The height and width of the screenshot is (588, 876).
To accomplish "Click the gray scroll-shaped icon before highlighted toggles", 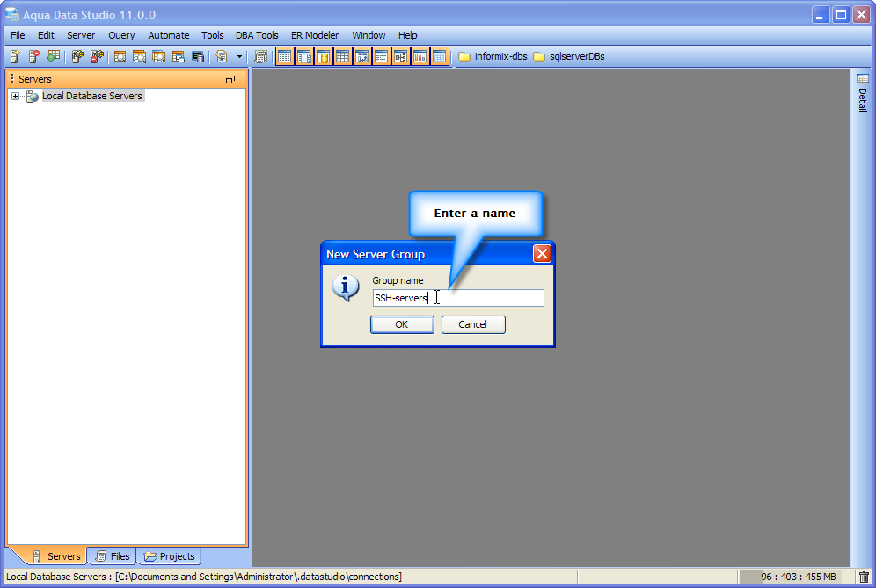I will click(x=260, y=56).
